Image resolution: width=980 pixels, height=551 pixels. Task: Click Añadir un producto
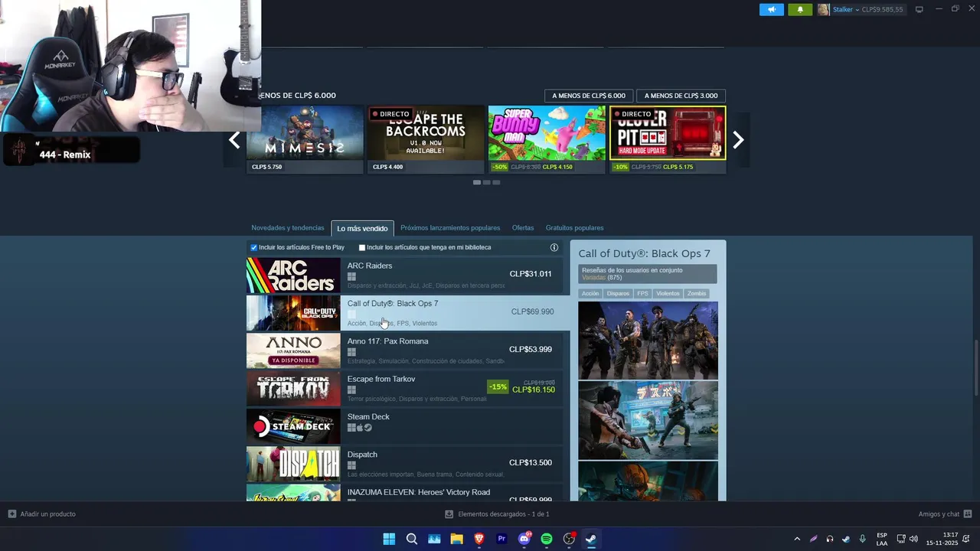[42, 514]
